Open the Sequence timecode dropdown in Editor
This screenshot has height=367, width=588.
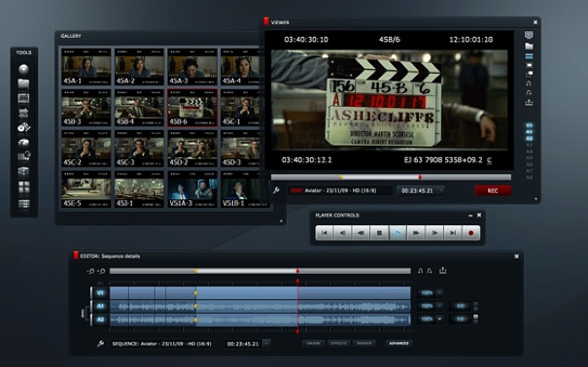point(266,344)
